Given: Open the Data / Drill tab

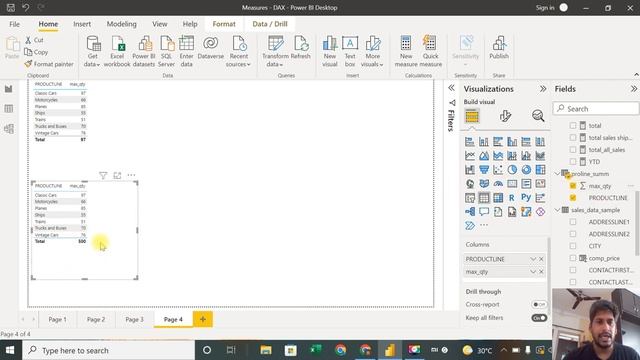Looking at the screenshot, I should point(270,24).
